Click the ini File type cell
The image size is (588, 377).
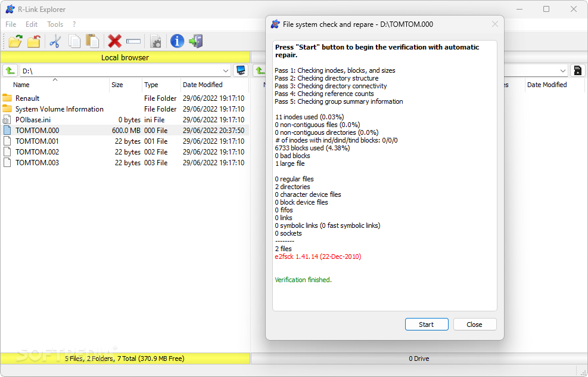pyautogui.click(x=154, y=120)
